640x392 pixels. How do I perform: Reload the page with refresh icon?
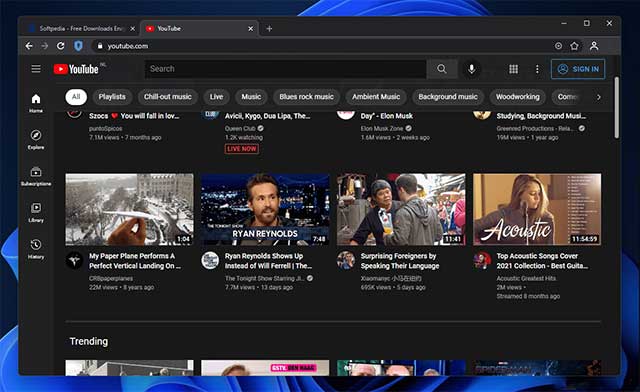click(60, 46)
